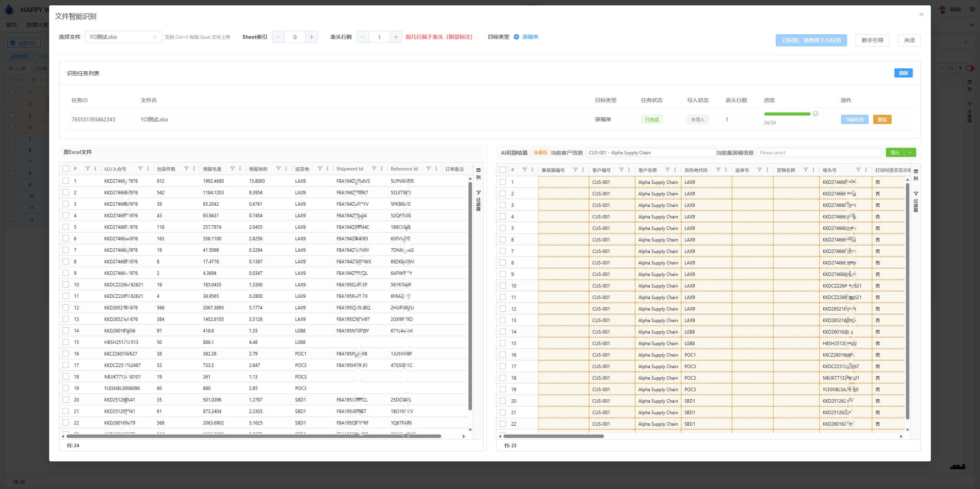The width and height of the screenshot is (980, 489).
Task: Open 首页 menu item
Action: 12,25
